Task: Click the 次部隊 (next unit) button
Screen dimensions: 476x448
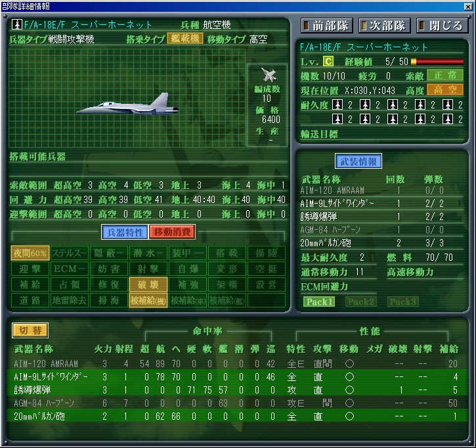Action: point(384,26)
